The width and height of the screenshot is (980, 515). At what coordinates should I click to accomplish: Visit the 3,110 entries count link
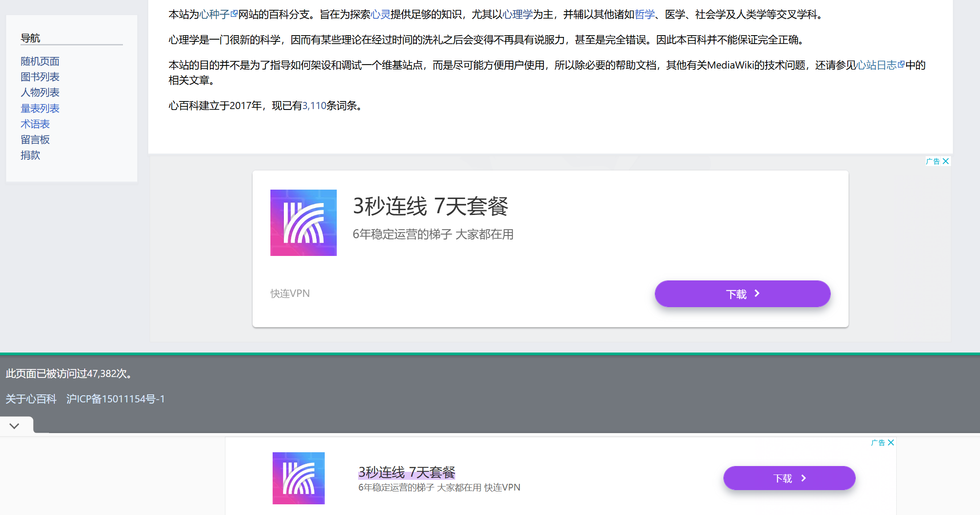click(314, 105)
